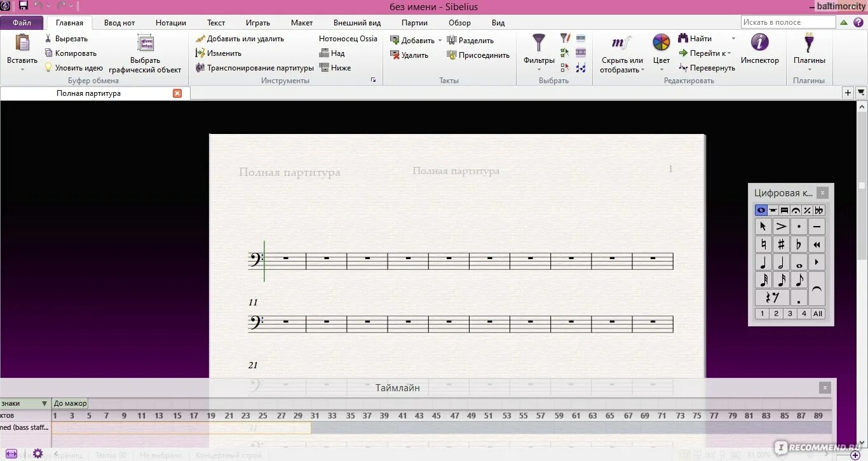This screenshot has width=868, height=461.
Task: Switch to Макет ribbon tab
Action: [302, 23]
